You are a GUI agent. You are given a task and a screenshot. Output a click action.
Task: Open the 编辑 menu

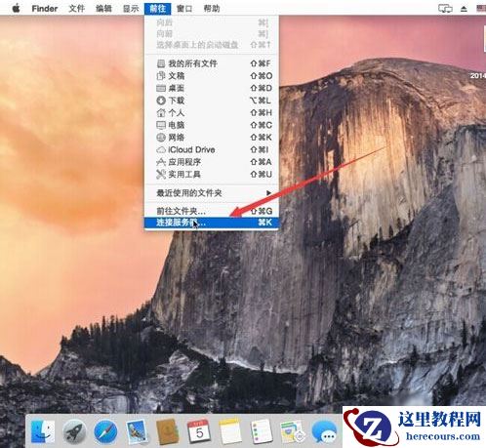(x=103, y=9)
